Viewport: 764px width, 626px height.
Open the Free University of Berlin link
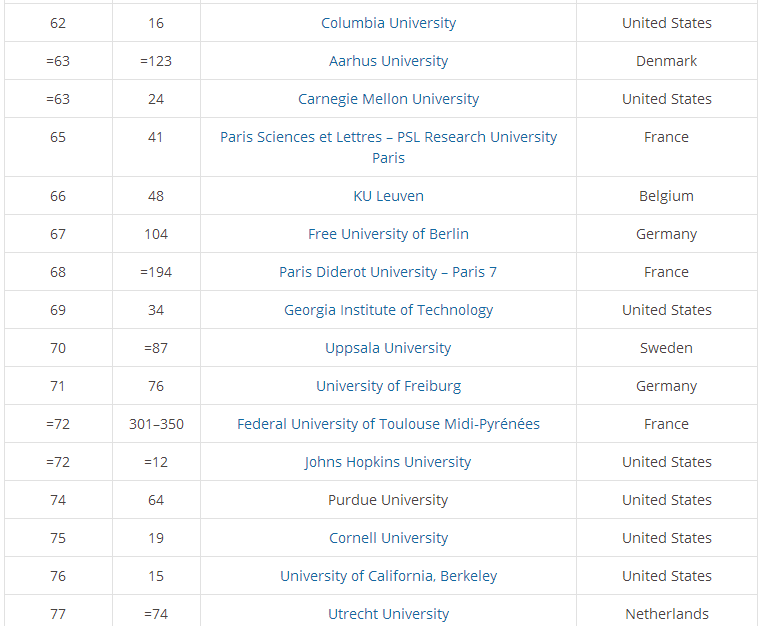[388, 234]
